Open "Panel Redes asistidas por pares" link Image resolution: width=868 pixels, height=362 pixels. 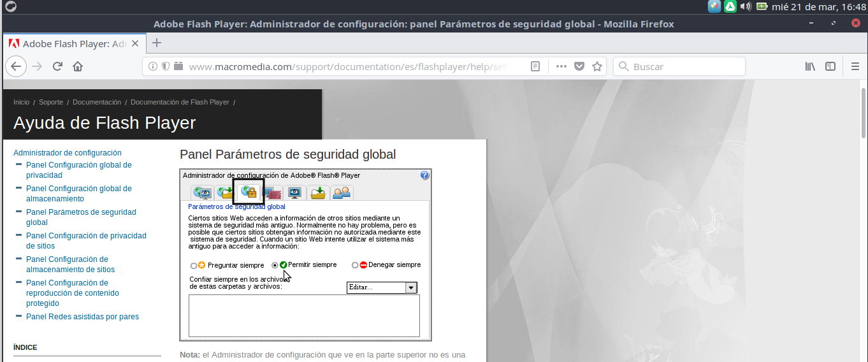click(82, 317)
